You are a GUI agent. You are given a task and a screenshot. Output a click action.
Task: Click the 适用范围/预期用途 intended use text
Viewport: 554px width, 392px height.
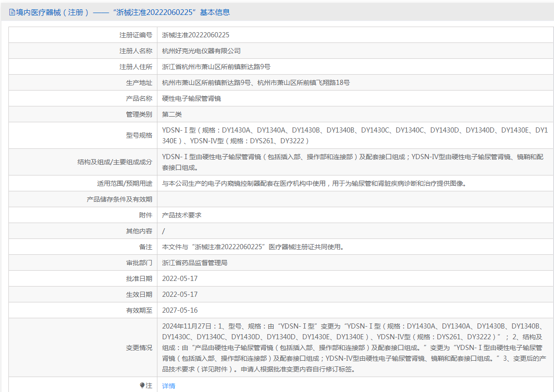coord(314,183)
